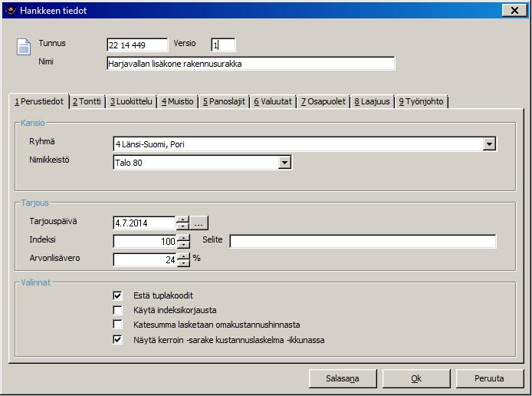Raise Arvonlisävero percentage with up arrow
The height and width of the screenshot is (396, 532).
[183, 256]
